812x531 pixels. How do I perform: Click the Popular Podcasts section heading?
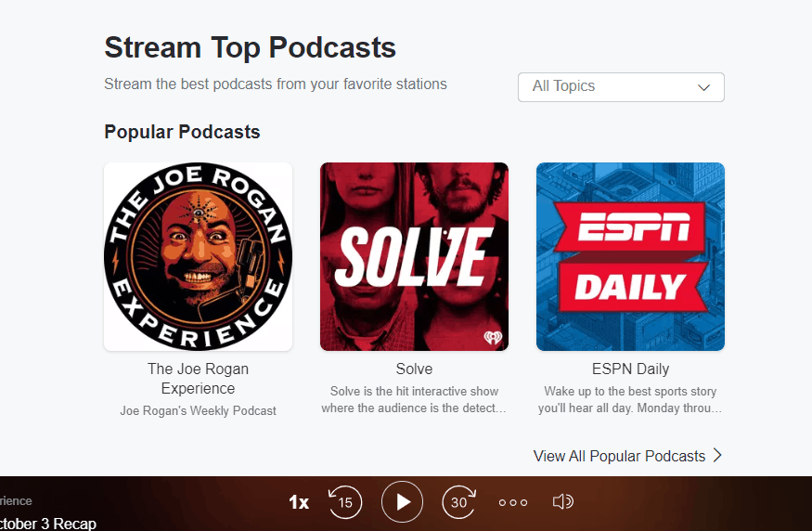tap(182, 132)
